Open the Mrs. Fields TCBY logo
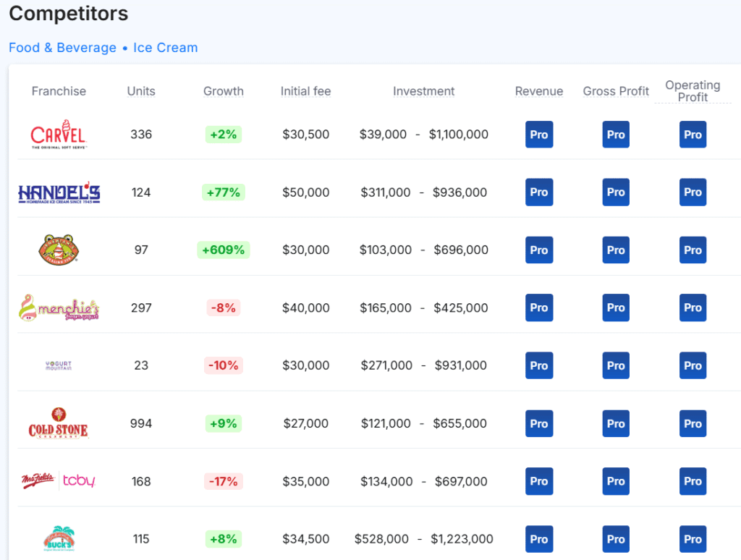This screenshot has height=560, width=741. point(59,481)
